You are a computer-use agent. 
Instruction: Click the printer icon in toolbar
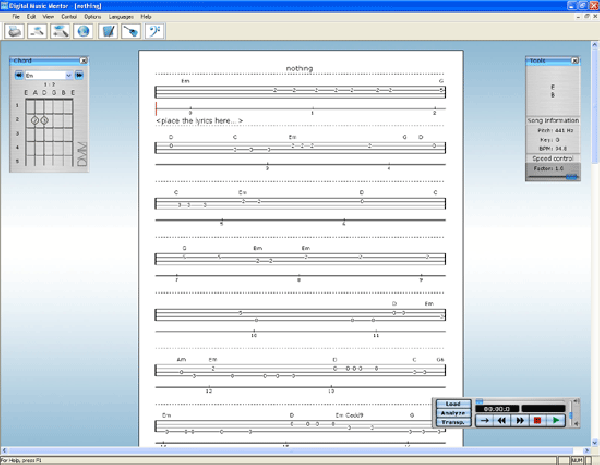pos(16,32)
